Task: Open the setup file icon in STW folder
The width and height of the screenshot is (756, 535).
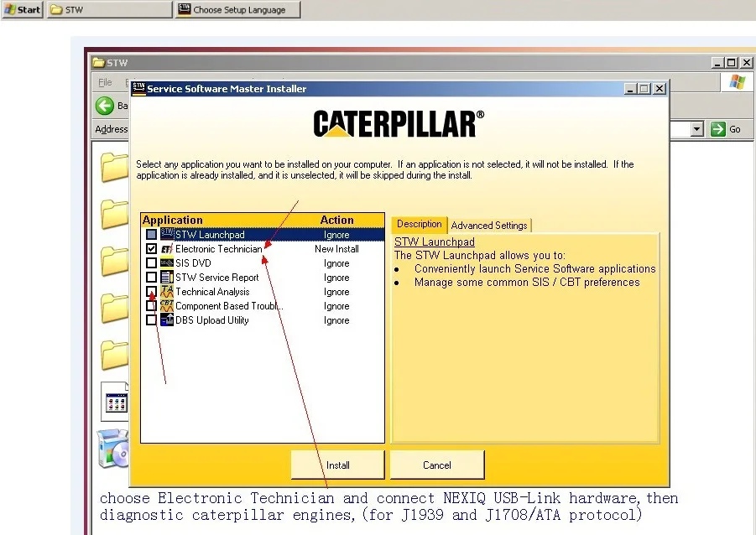Action: point(115,401)
